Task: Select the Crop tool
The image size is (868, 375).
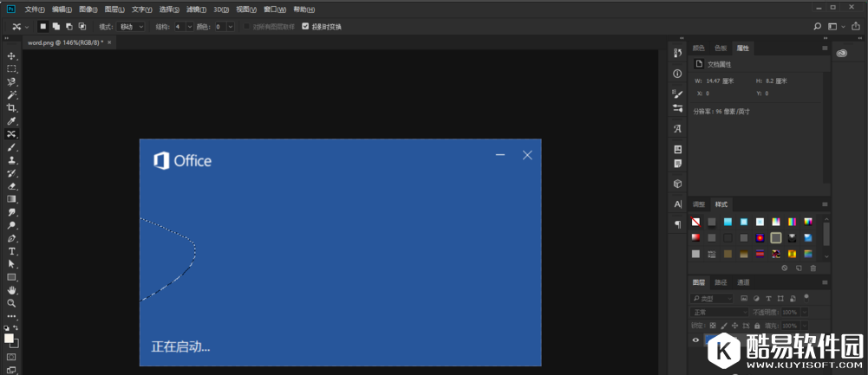Action: click(11, 107)
